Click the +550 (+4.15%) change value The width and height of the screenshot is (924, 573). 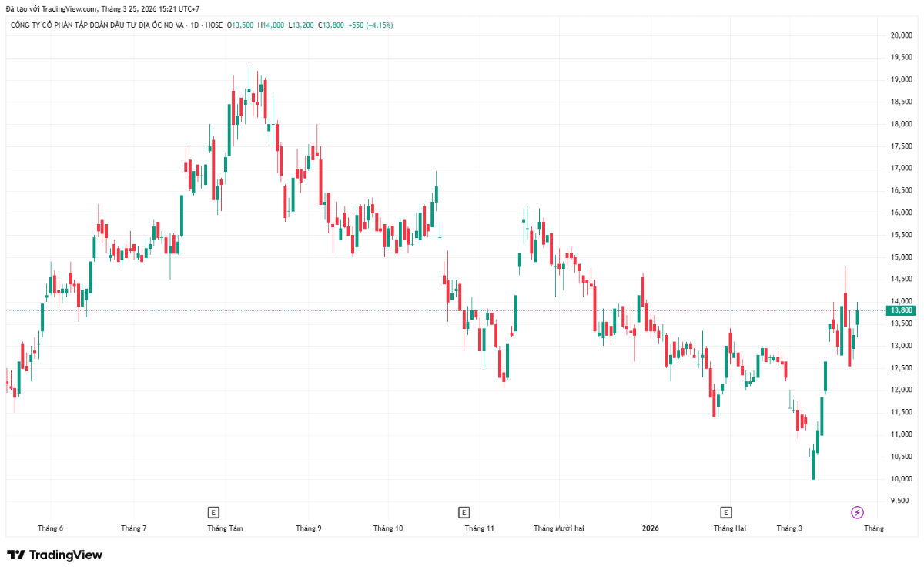pyautogui.click(x=370, y=25)
